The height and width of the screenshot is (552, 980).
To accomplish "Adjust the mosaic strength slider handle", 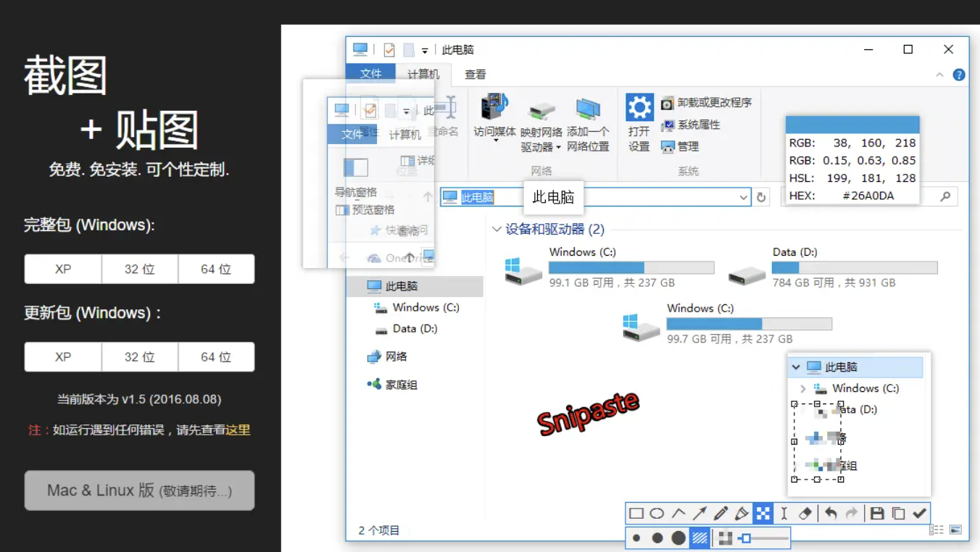I will [x=746, y=538].
